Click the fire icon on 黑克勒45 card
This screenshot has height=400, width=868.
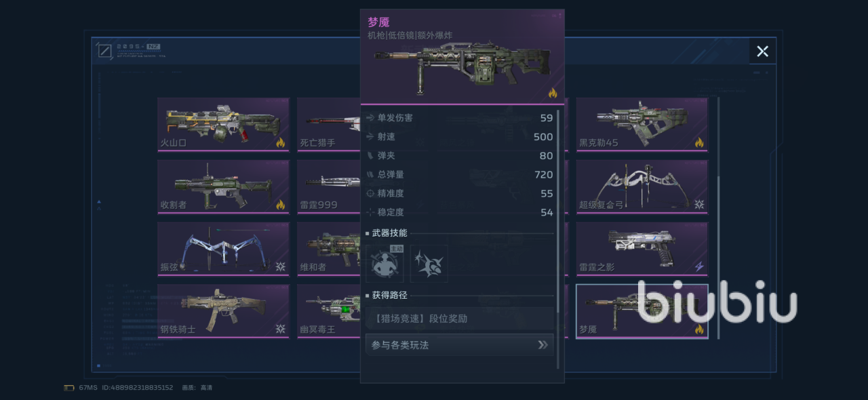point(699,143)
